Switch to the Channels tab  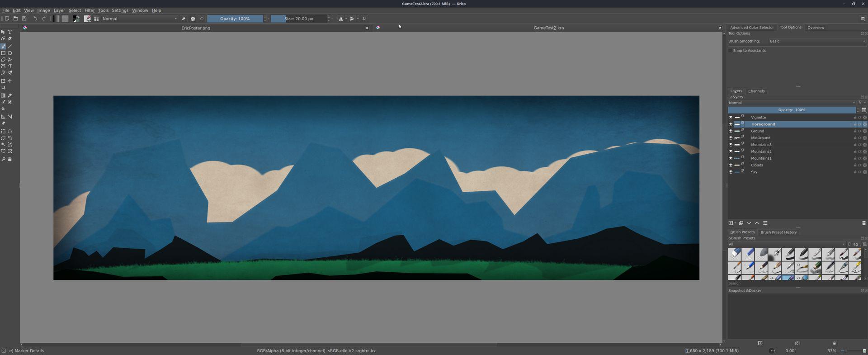coord(756,91)
